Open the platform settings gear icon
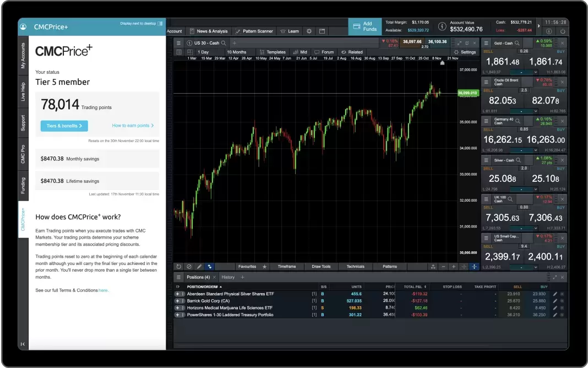This screenshot has width=588, height=368. point(309,31)
